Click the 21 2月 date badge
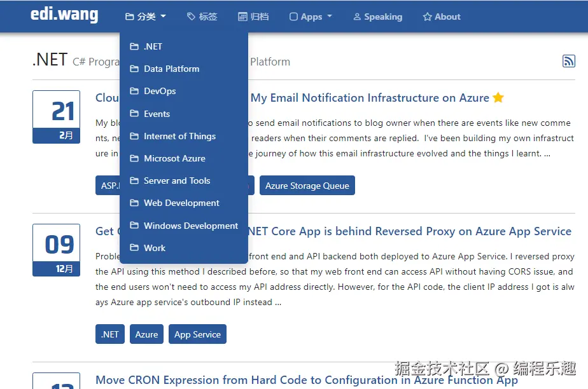588x389 pixels. 56,117
